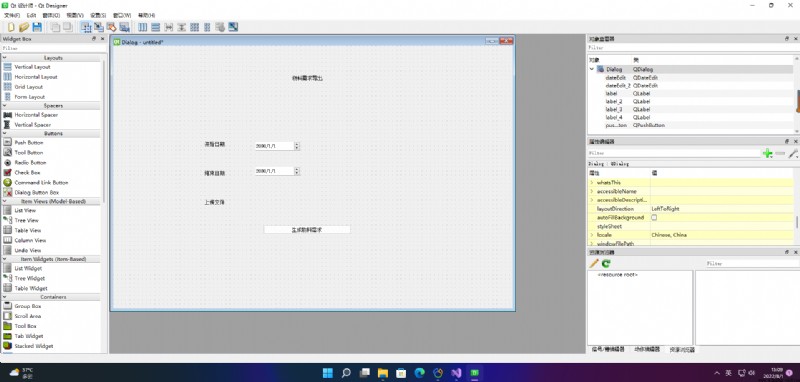The image size is (800, 382).
Task: Click the push button on the Dialog form
Action: point(307,230)
